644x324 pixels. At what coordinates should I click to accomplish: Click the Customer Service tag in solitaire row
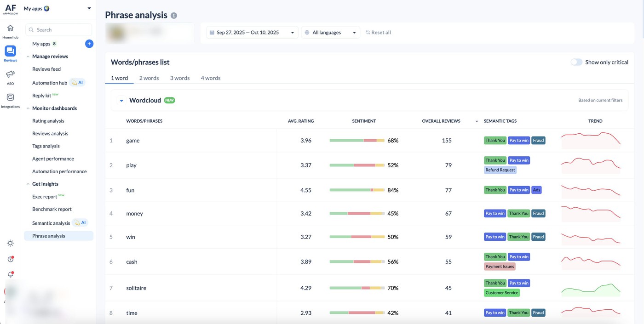coord(502,293)
